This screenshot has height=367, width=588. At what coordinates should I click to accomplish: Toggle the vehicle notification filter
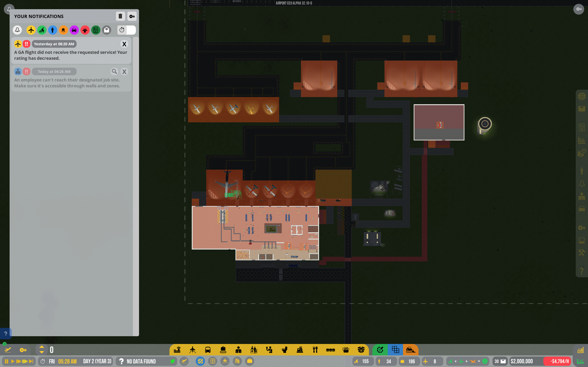click(x=74, y=30)
